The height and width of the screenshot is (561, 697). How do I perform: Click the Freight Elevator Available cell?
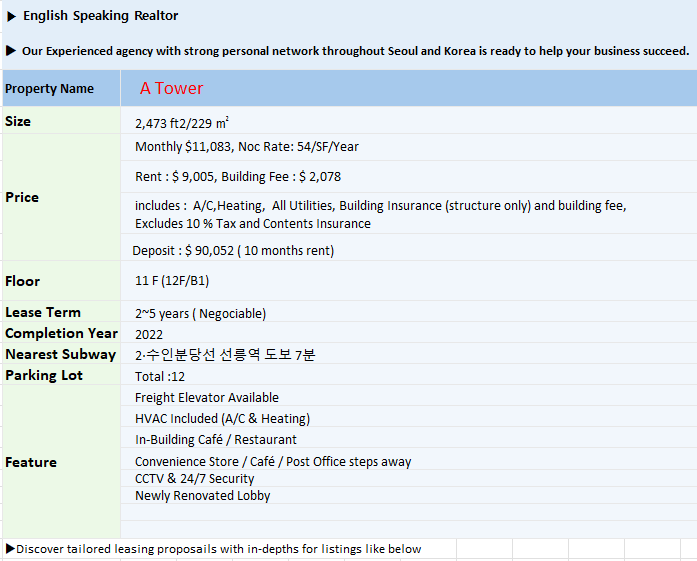[409, 395]
